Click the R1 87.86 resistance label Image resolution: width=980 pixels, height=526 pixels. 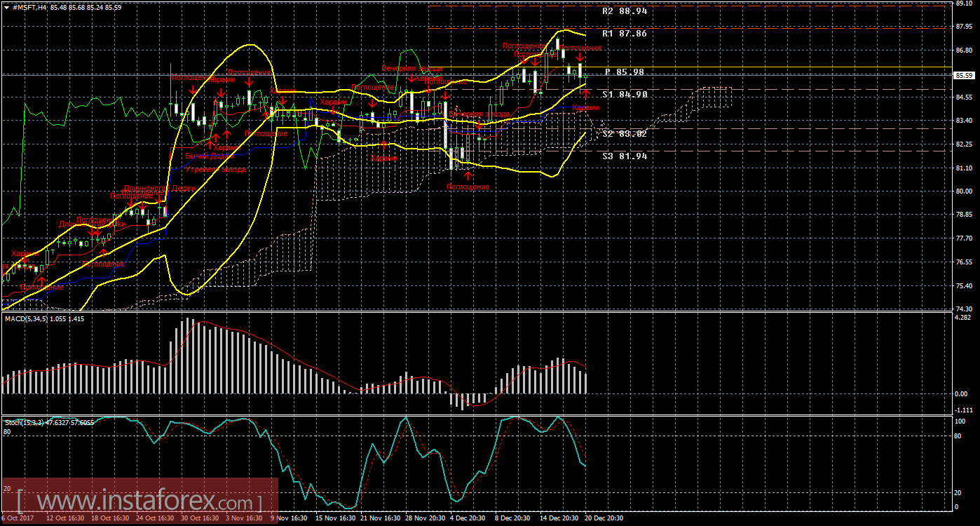click(625, 33)
